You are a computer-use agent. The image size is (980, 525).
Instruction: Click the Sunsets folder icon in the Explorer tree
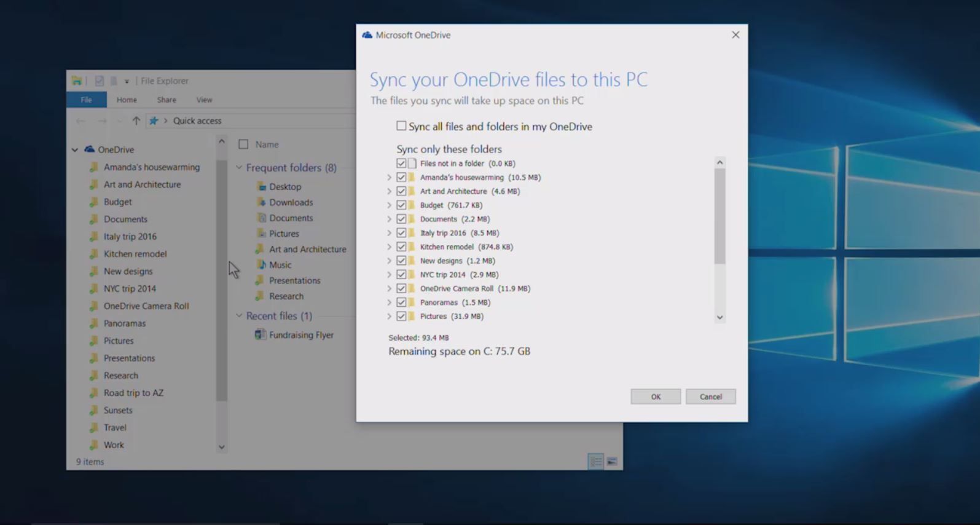[94, 410]
